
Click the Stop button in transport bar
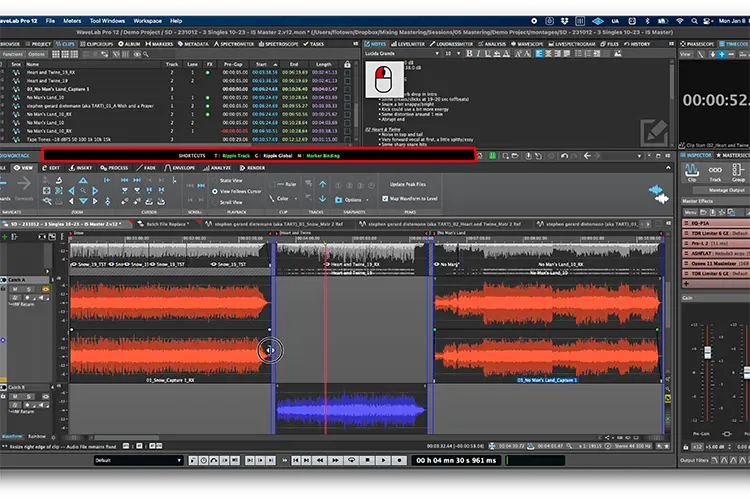tap(367, 460)
